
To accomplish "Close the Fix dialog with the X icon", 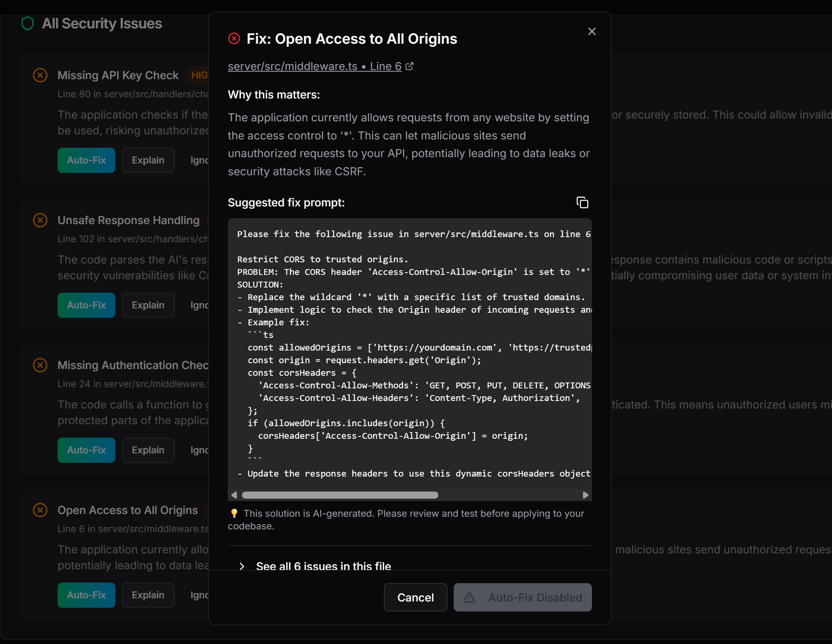I will (592, 32).
